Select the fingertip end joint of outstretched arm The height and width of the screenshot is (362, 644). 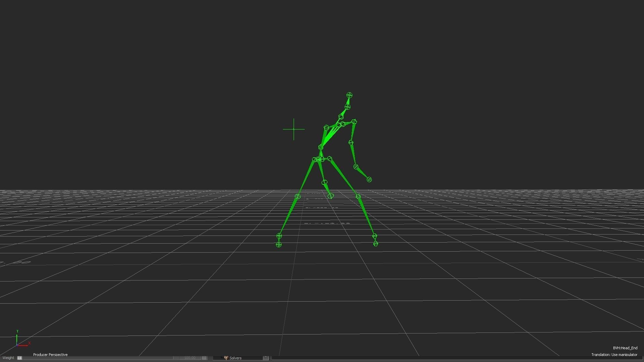point(369,179)
